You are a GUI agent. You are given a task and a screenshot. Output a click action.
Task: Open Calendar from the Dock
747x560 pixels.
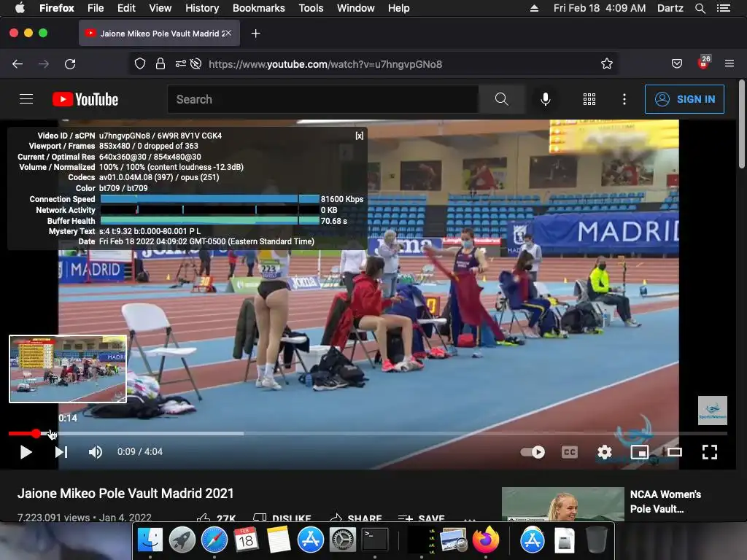click(246, 540)
